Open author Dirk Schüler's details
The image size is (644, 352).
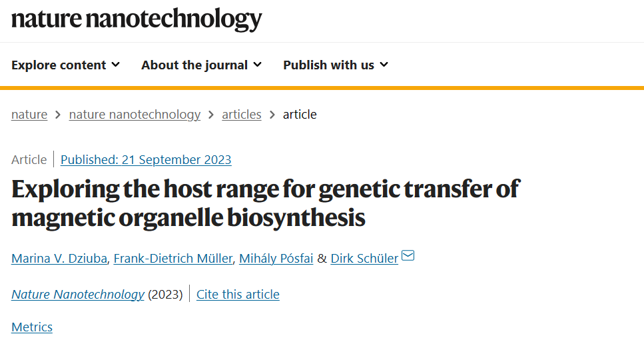(x=364, y=258)
